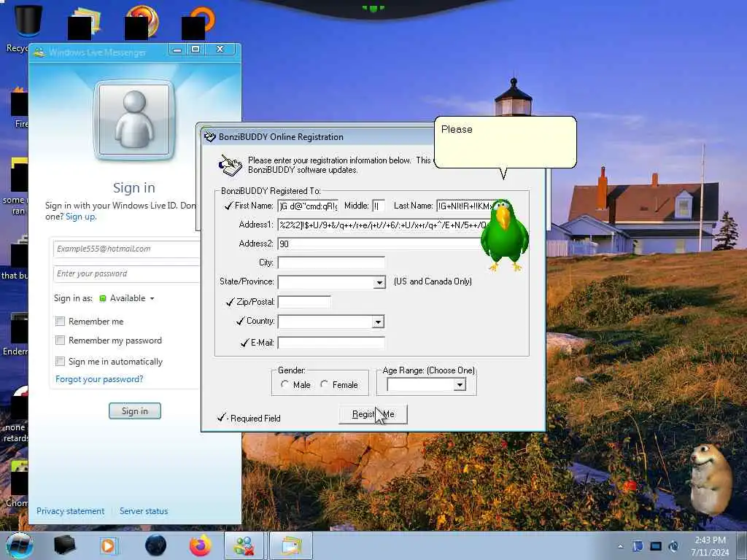747x560 pixels.
Task: Launch Windows Media Player from the taskbar
Action: point(108,545)
